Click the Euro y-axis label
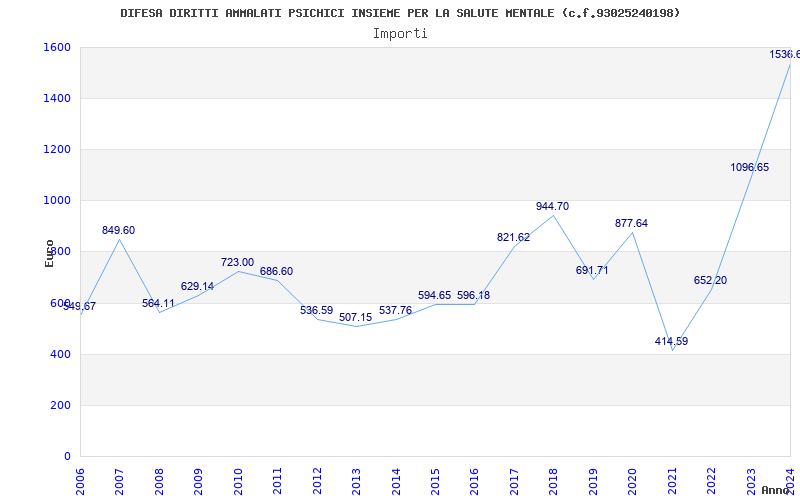The width and height of the screenshot is (800, 500). point(50,252)
